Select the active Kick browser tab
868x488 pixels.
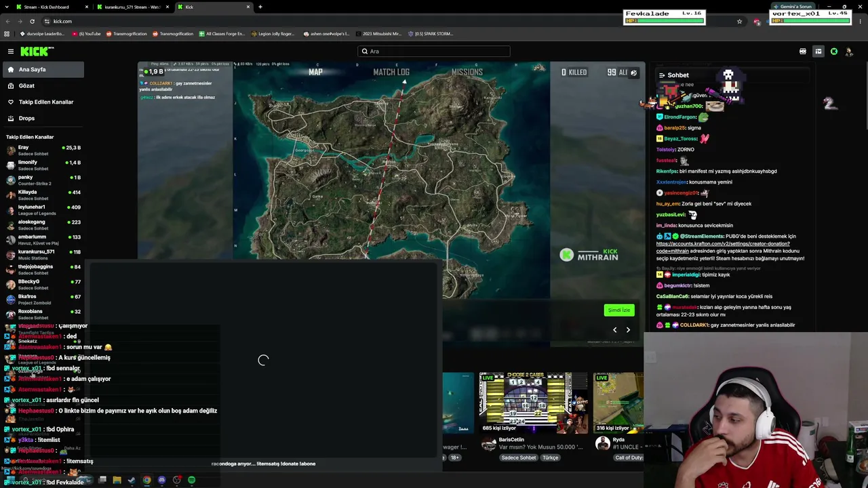pos(214,7)
